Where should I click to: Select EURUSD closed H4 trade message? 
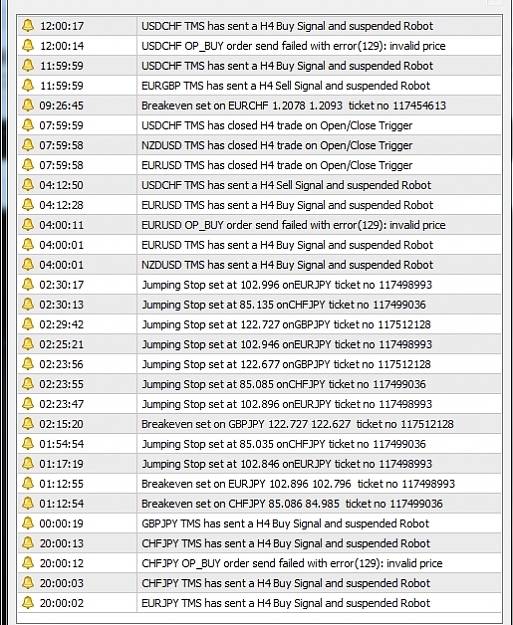277,165
